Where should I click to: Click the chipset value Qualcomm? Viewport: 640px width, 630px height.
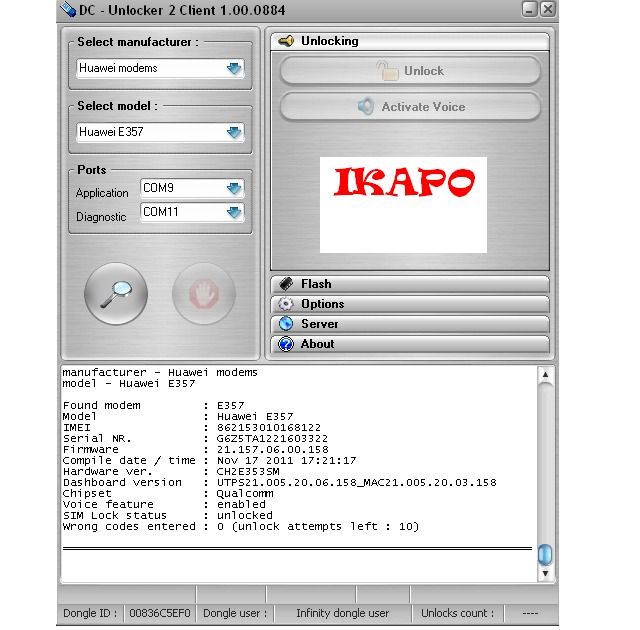(x=245, y=494)
